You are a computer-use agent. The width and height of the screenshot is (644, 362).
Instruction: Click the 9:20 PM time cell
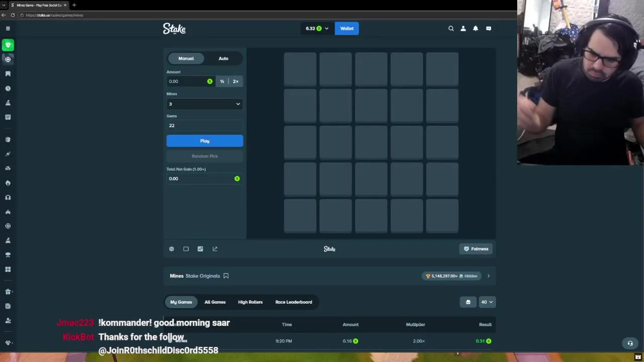[284, 341]
